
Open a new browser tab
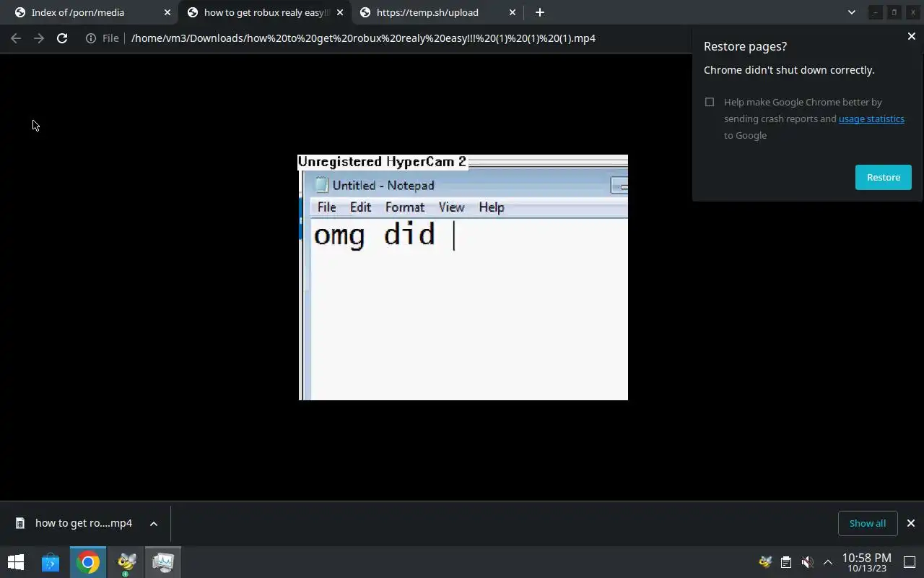pyautogui.click(x=540, y=12)
